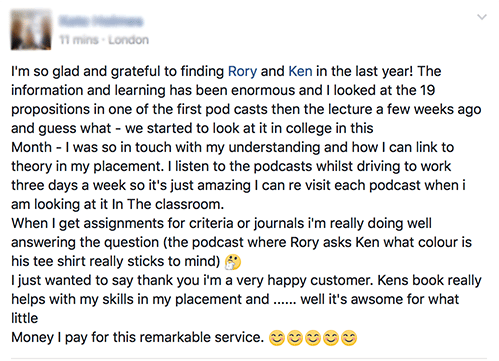Click the first smiling emoji after "service."
499x361 pixels.
[277, 338]
